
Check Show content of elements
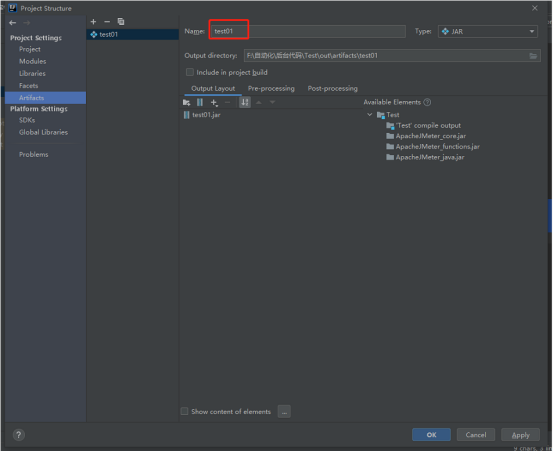(x=184, y=411)
